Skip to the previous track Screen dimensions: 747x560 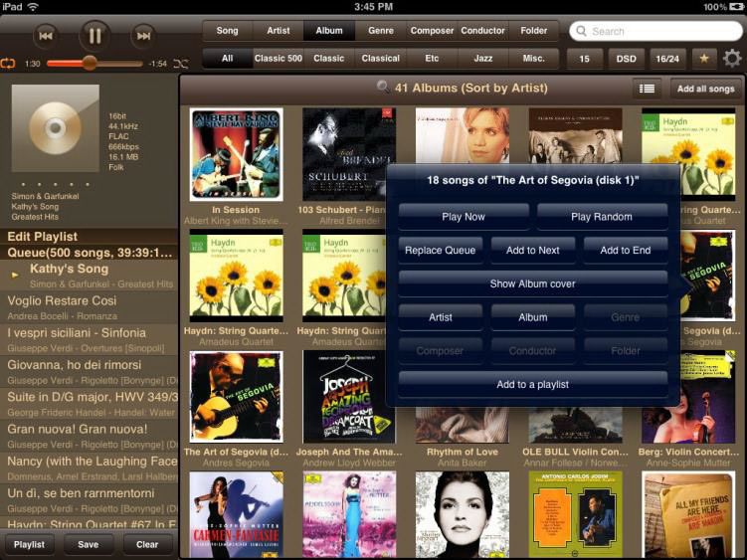(x=45, y=36)
